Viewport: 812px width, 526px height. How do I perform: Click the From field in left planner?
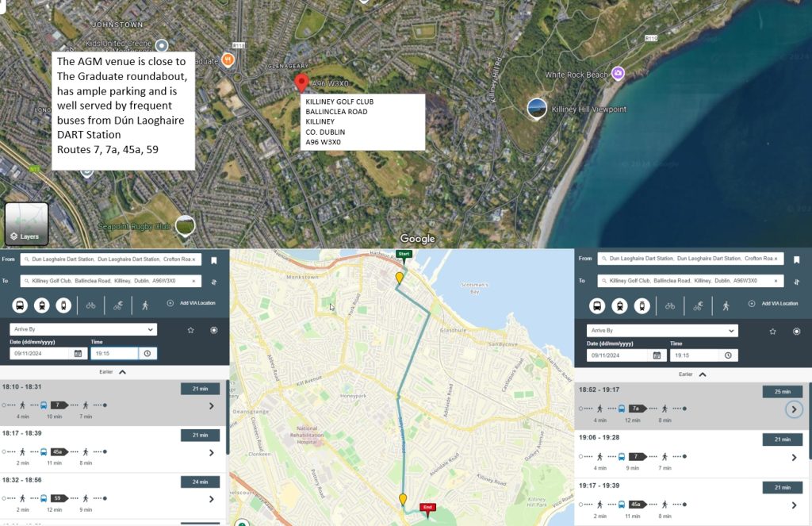click(110, 259)
